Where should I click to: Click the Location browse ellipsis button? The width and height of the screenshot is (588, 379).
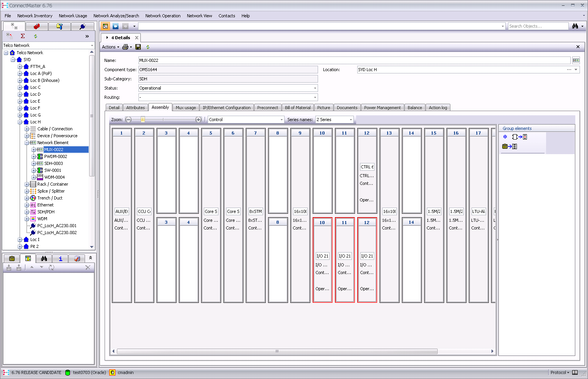(569, 70)
